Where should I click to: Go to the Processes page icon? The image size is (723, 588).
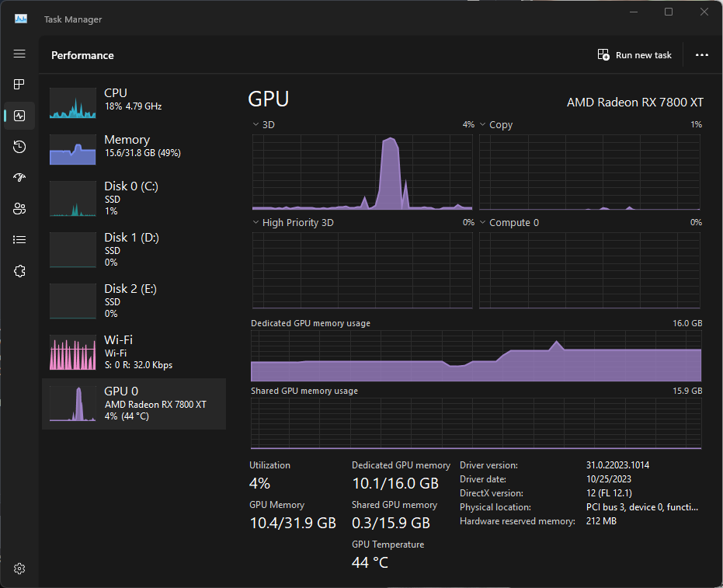[x=19, y=85]
